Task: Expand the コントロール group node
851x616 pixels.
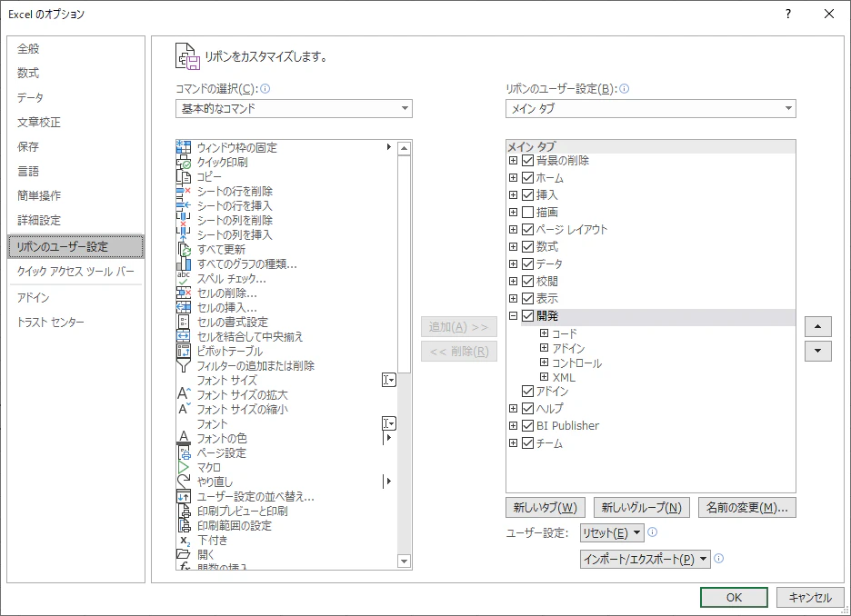Action: pyautogui.click(x=544, y=363)
